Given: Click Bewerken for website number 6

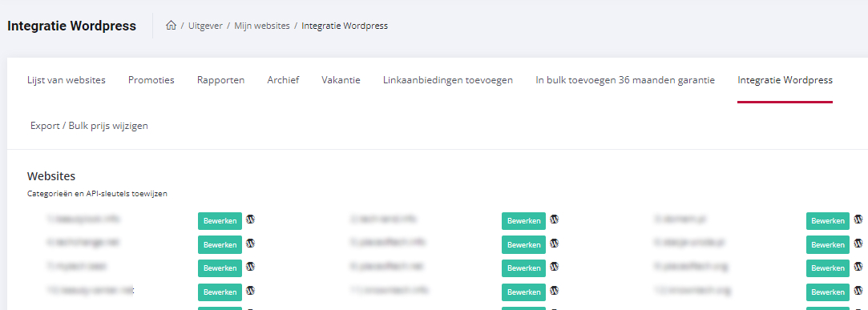Looking at the screenshot, I should pos(828,244).
